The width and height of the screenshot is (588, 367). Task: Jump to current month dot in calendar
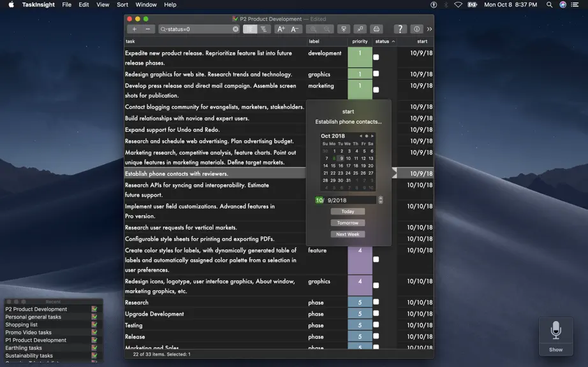point(366,136)
